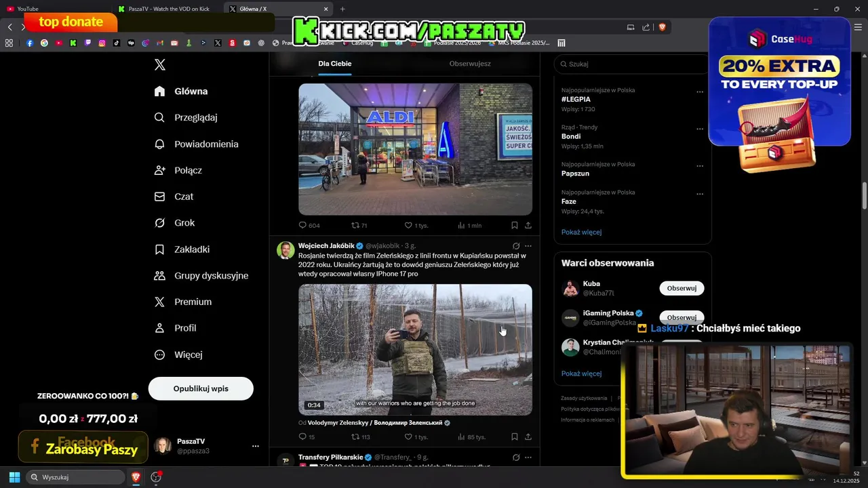Image resolution: width=868 pixels, height=488 pixels.
Task: Expand Więcej menu
Action: [x=178, y=354]
